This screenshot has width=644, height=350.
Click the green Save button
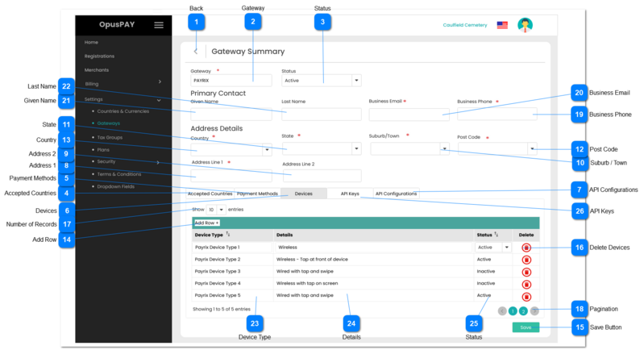coord(525,327)
